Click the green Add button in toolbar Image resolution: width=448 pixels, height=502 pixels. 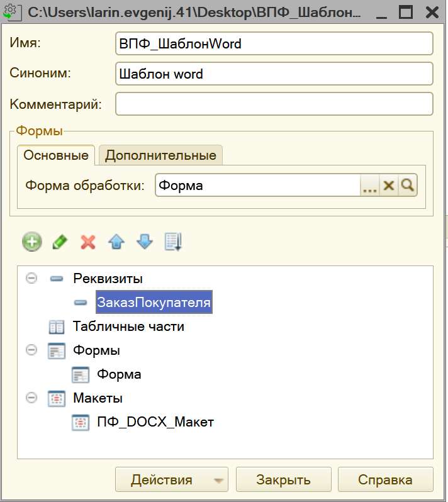(x=31, y=242)
